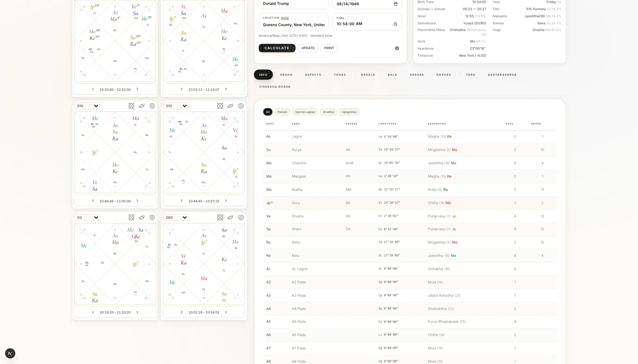Filter table by Planets chip
638x364 pixels.
click(282, 112)
